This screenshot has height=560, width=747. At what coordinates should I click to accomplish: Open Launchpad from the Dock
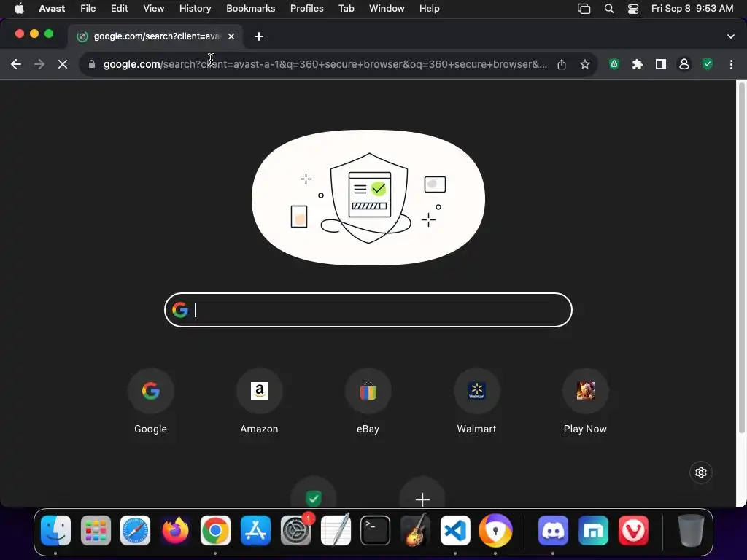(x=96, y=531)
